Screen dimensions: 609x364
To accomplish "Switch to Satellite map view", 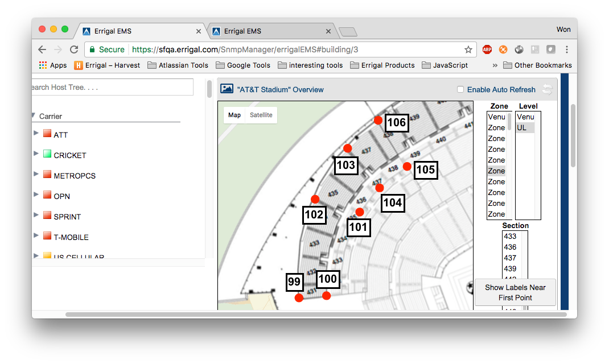I will [261, 115].
